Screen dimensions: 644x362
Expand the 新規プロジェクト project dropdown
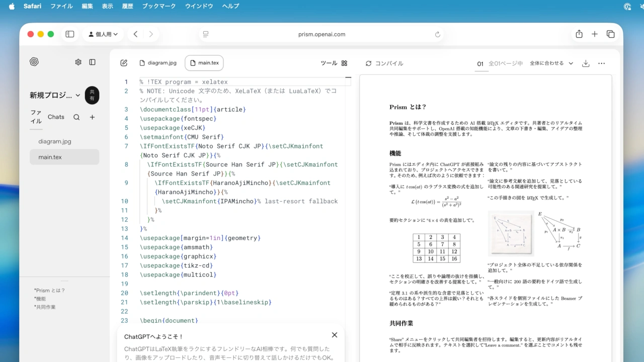coord(77,95)
